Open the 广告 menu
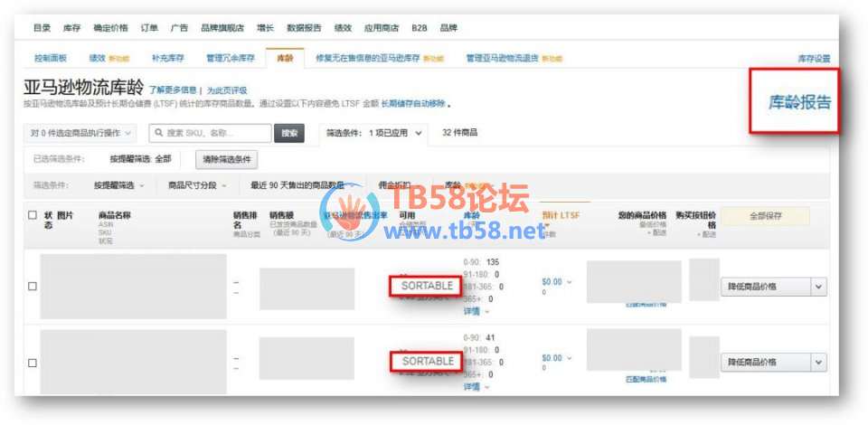The image size is (868, 425). (179, 28)
